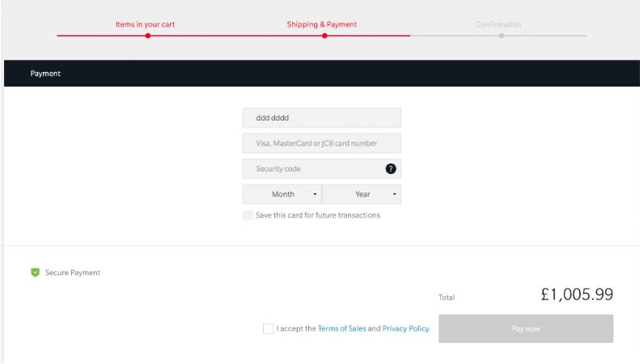The image size is (640, 364).
Task: Click the green Secure Payment shield icon
Action: pyautogui.click(x=35, y=272)
